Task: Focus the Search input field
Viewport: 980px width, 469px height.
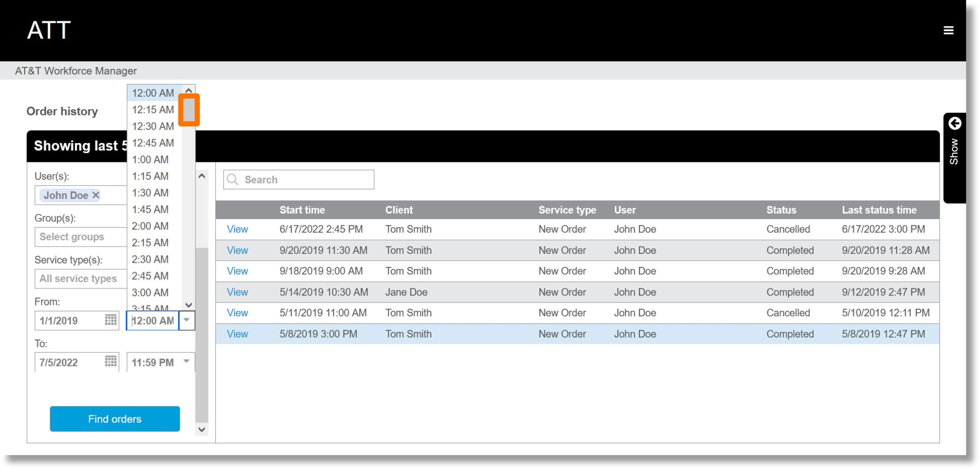Action: [299, 179]
